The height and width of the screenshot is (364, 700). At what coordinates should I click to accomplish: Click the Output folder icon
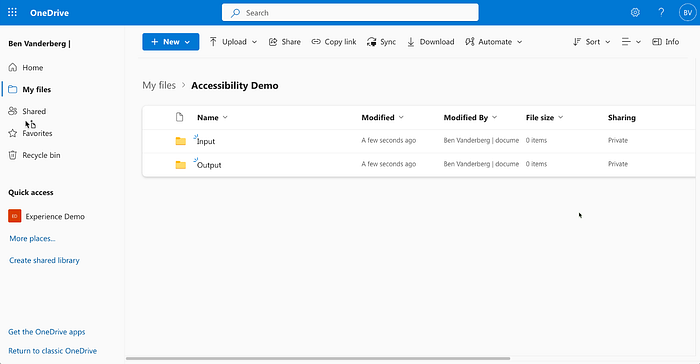coord(180,165)
